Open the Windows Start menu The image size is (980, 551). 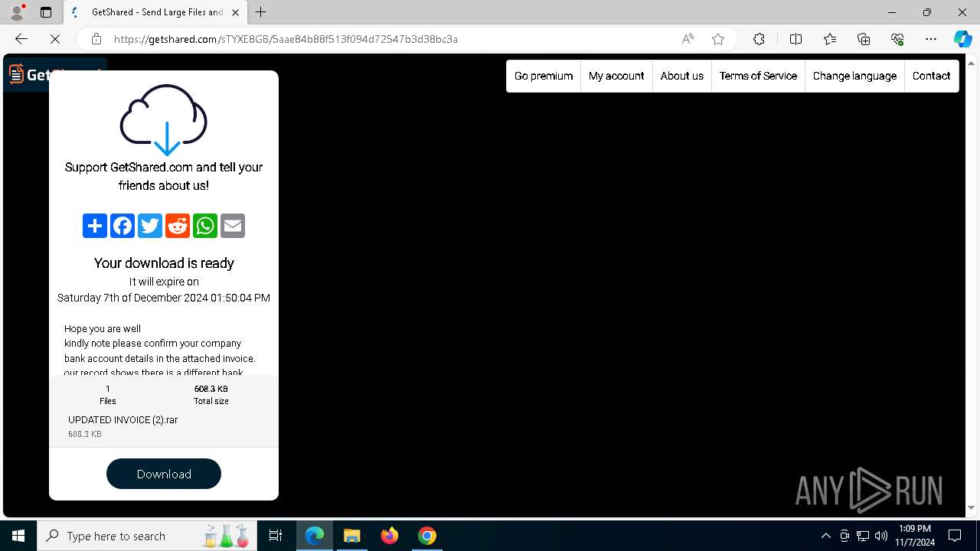[x=18, y=536]
